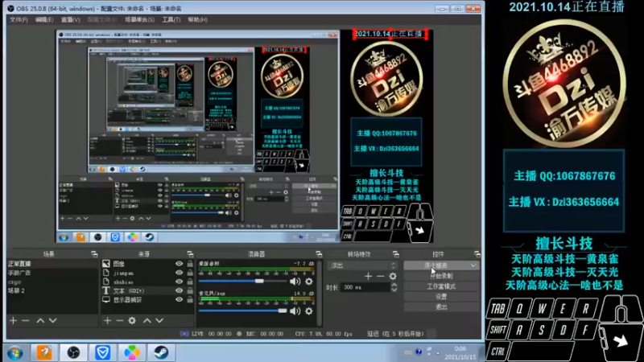The height and width of the screenshot is (362, 644).
Task: Open the 文件(F) menu
Action: click(x=19, y=19)
